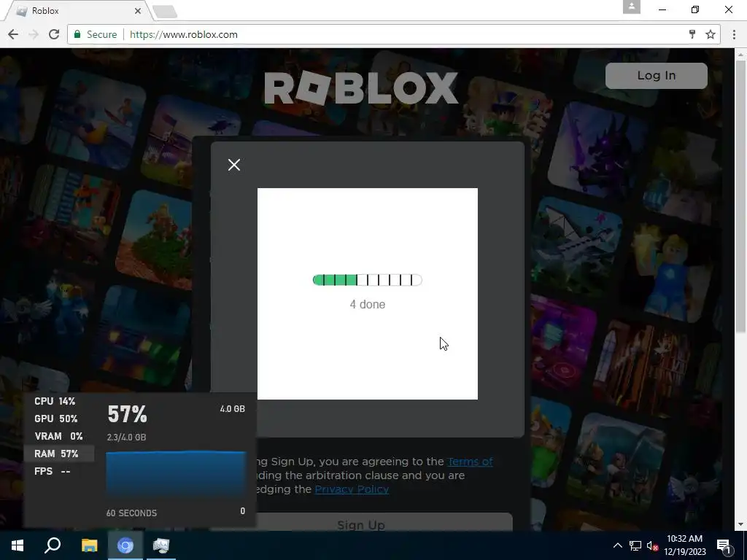Select the VRAM 0% metric

pyautogui.click(x=59, y=436)
